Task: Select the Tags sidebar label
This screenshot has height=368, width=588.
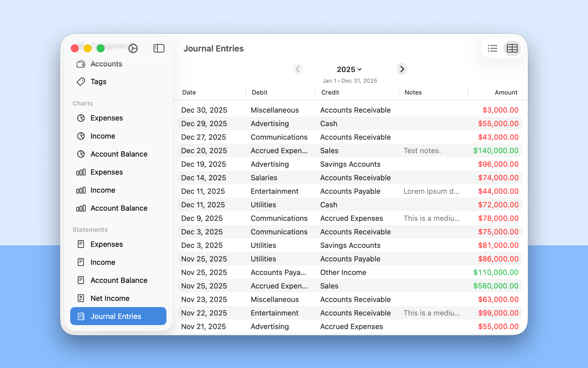Action: pyautogui.click(x=98, y=82)
